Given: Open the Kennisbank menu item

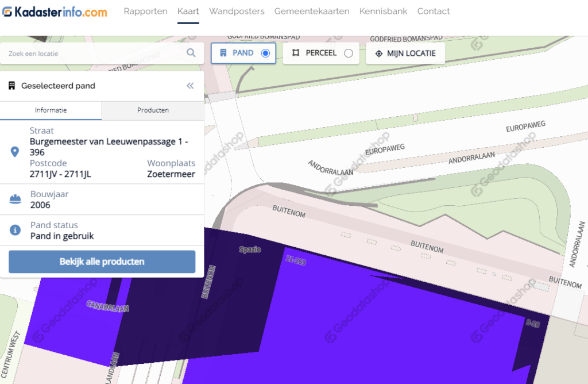Looking at the screenshot, I should click(383, 11).
